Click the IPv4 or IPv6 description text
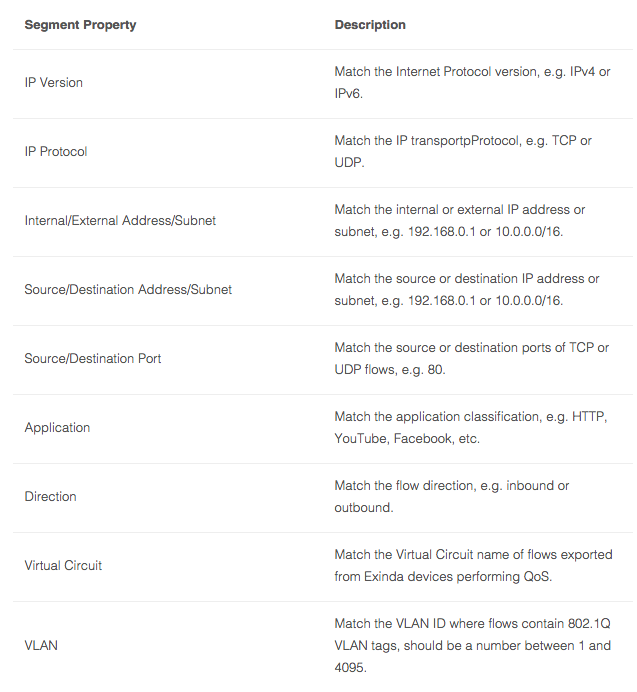This screenshot has width=637, height=692. (472, 83)
